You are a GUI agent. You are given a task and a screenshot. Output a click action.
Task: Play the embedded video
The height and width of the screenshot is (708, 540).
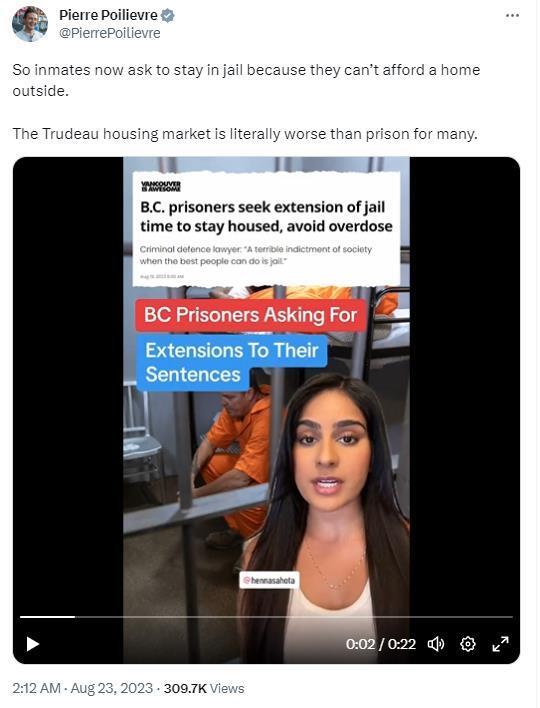tap(32, 644)
